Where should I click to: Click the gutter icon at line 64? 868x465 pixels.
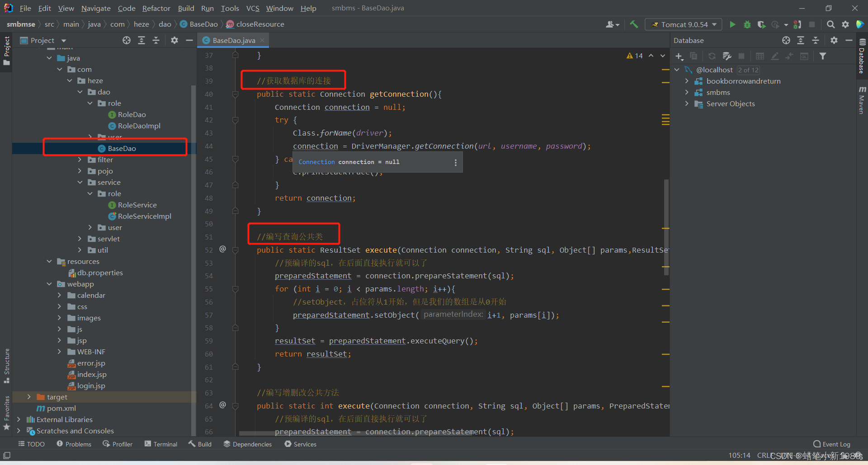click(x=222, y=405)
